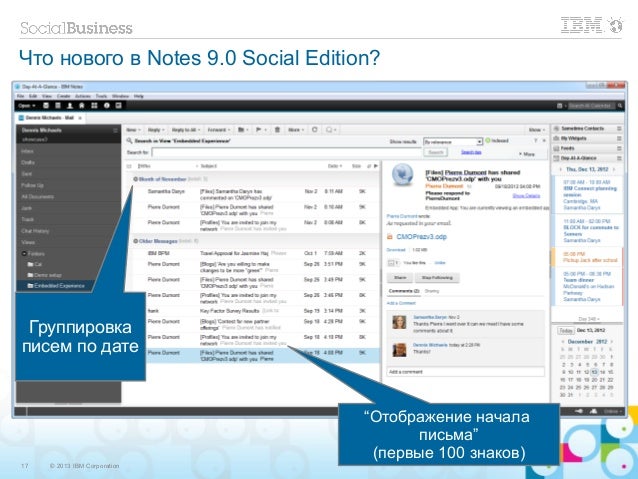
Task: Open the Reply dropdown button
Action: point(156,130)
